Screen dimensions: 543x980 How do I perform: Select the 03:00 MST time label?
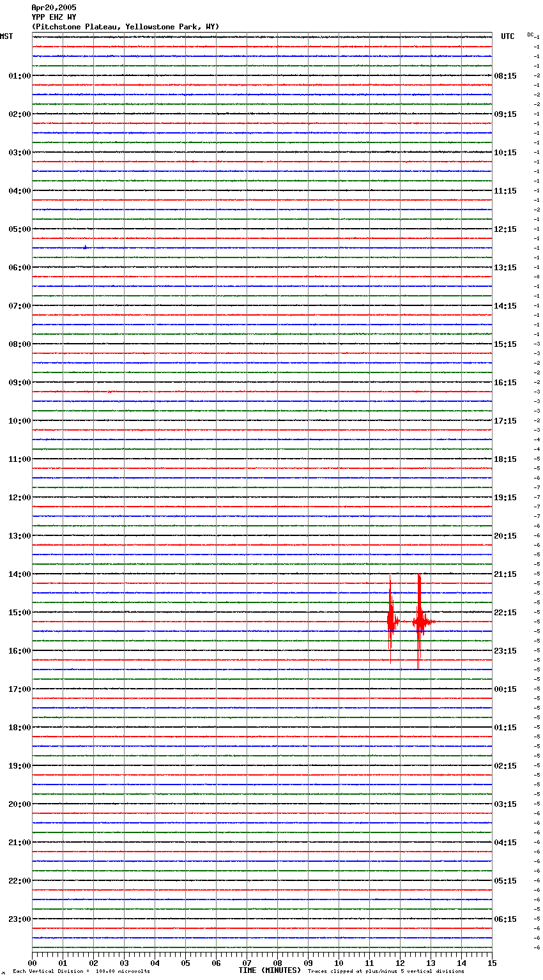pos(19,153)
